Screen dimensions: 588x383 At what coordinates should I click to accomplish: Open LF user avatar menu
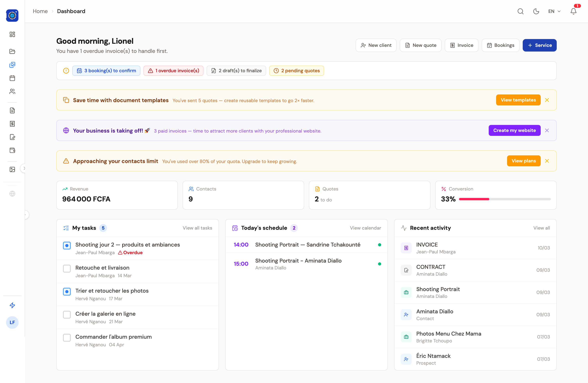coord(12,322)
